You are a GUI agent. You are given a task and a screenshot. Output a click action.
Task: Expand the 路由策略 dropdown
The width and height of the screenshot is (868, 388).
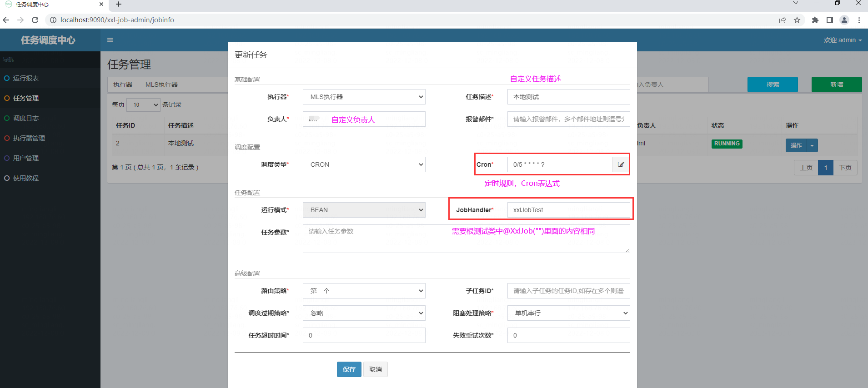point(364,291)
